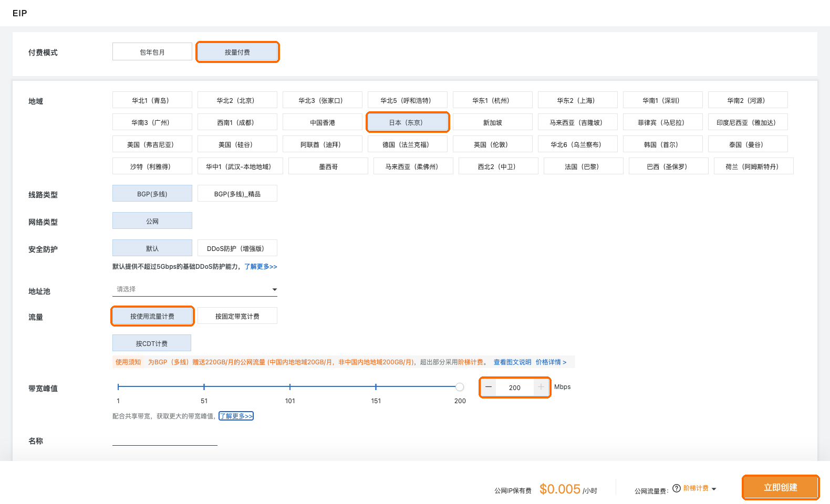Choose the 中国香港 region
This screenshot has height=504, width=830.
323,122
